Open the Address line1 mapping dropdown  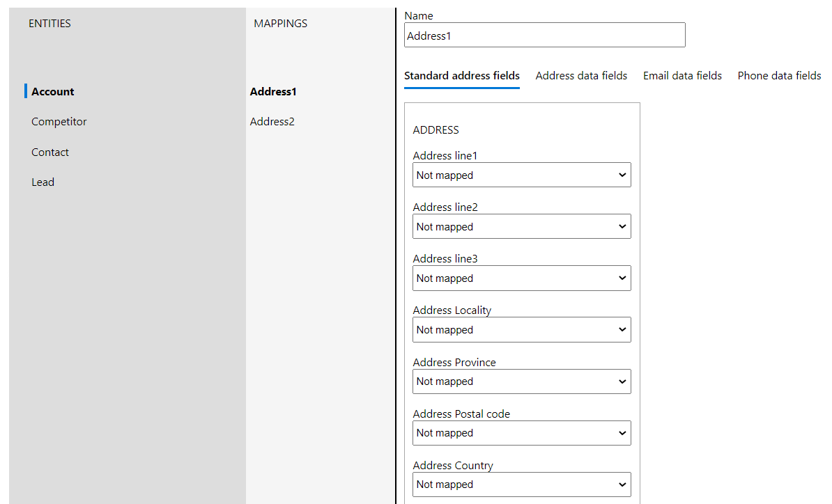521,175
